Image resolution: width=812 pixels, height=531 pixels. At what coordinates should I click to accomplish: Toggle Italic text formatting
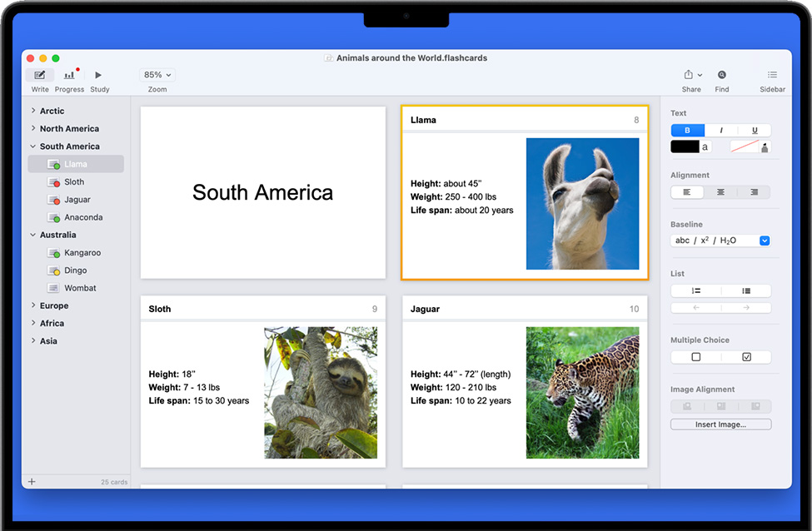(721, 131)
